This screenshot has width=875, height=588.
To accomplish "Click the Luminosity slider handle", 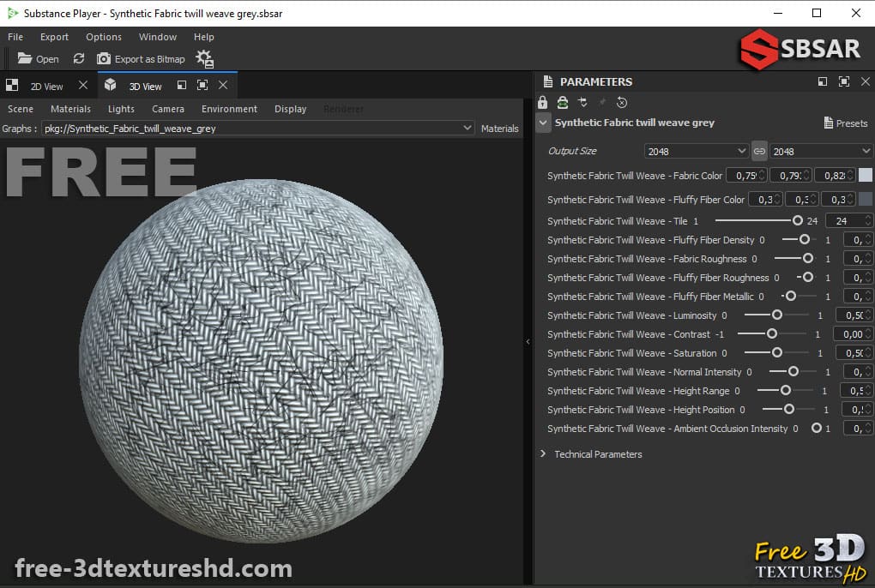I will 777,315.
